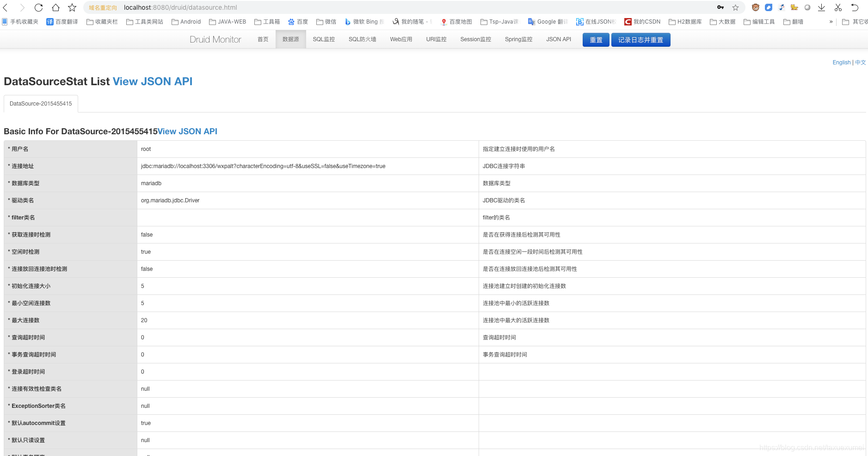Open the View JSON API link
The width and height of the screenshot is (868, 456).
153,81
